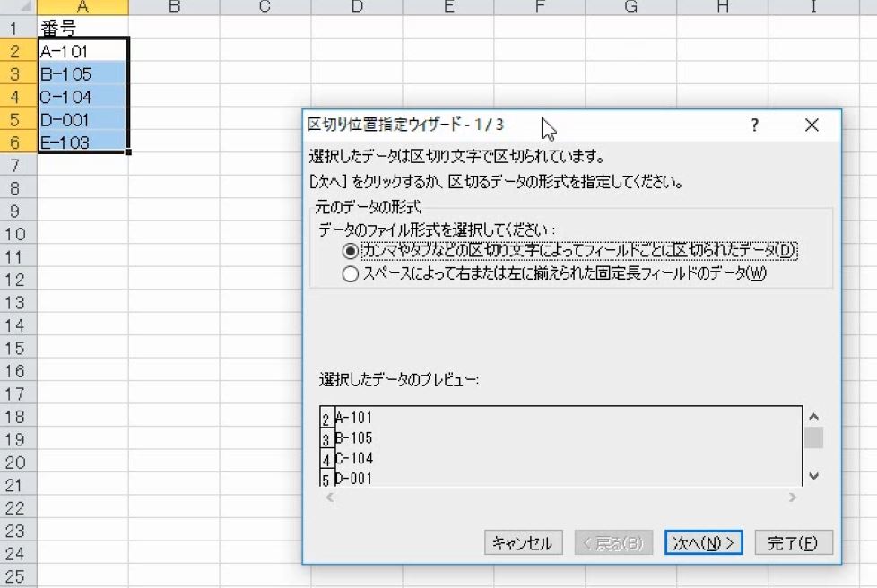877x588 pixels.
Task: Click the preview scrollbar up arrow
Action: click(814, 415)
